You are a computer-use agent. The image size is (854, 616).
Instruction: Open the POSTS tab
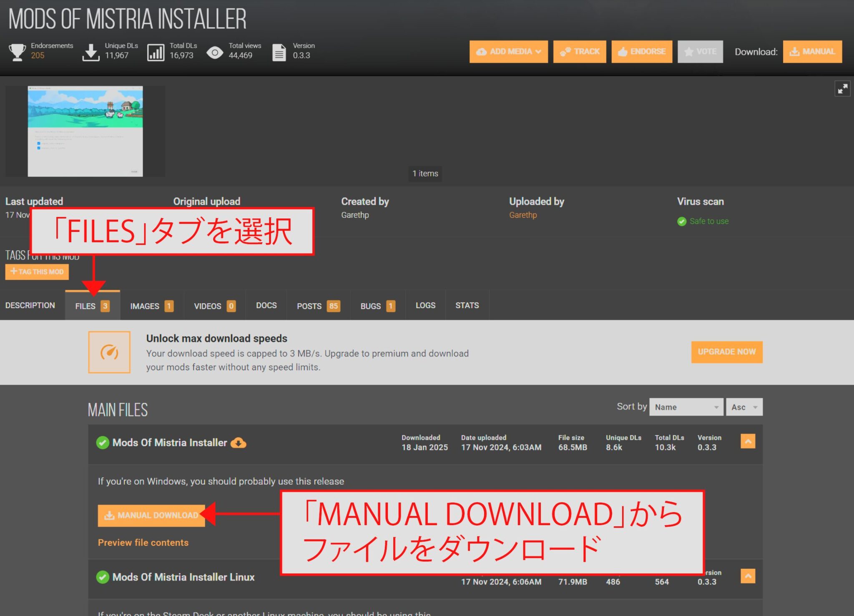pyautogui.click(x=318, y=305)
